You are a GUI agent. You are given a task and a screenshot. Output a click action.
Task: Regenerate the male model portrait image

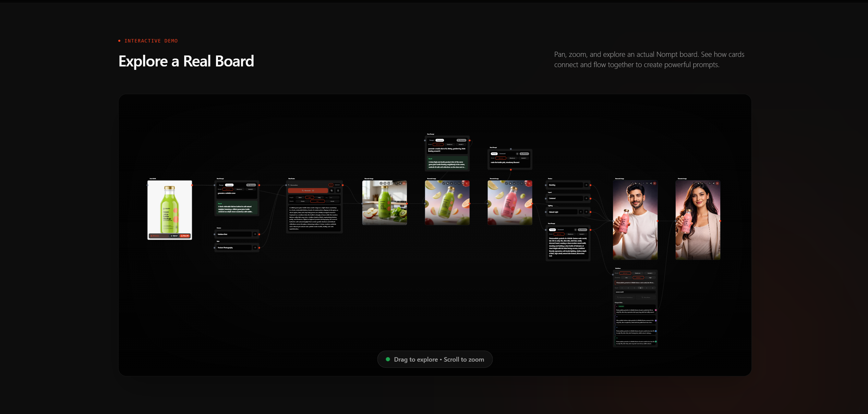pyautogui.click(x=647, y=184)
